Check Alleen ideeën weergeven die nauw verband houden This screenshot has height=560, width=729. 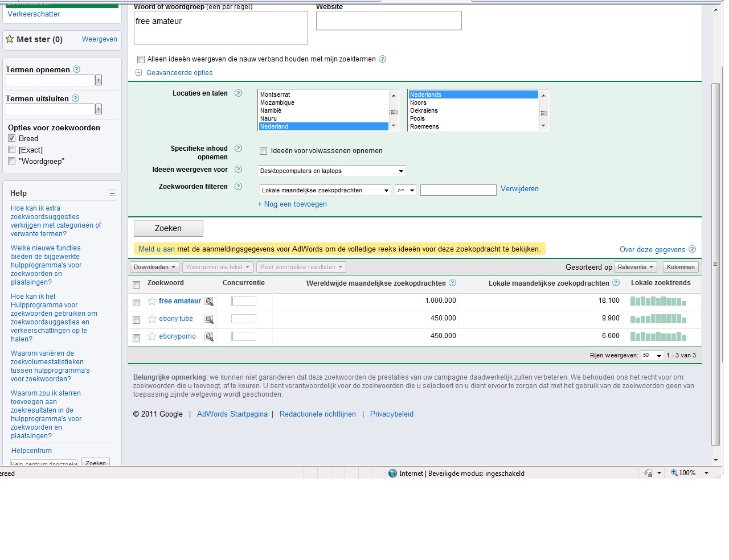tap(141, 59)
